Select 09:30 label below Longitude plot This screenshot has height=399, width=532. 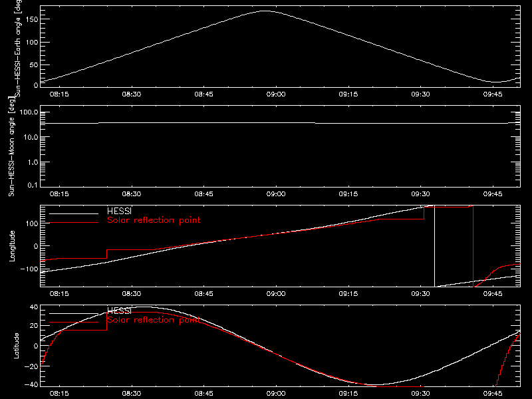click(420, 293)
